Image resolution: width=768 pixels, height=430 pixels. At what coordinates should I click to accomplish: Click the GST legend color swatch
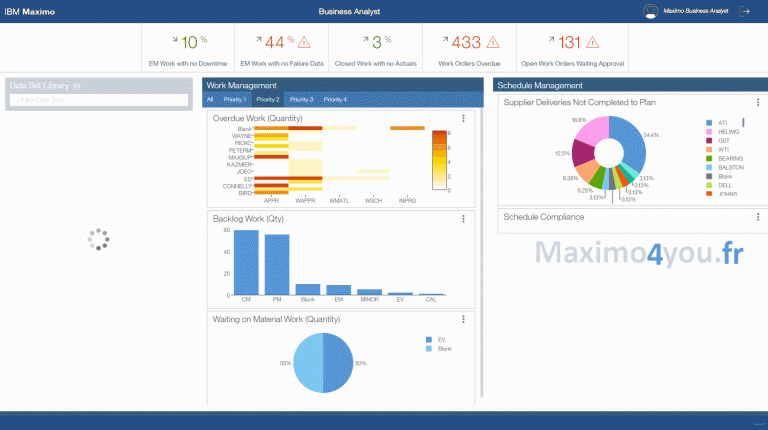(709, 141)
